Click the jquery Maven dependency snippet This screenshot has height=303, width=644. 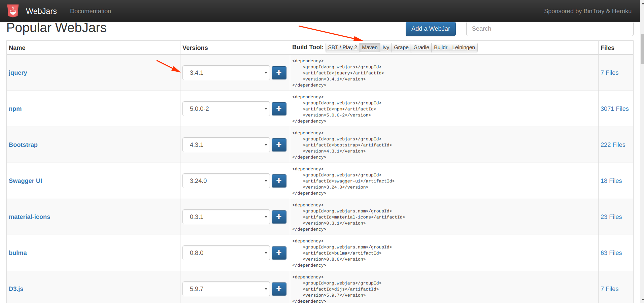pos(338,73)
